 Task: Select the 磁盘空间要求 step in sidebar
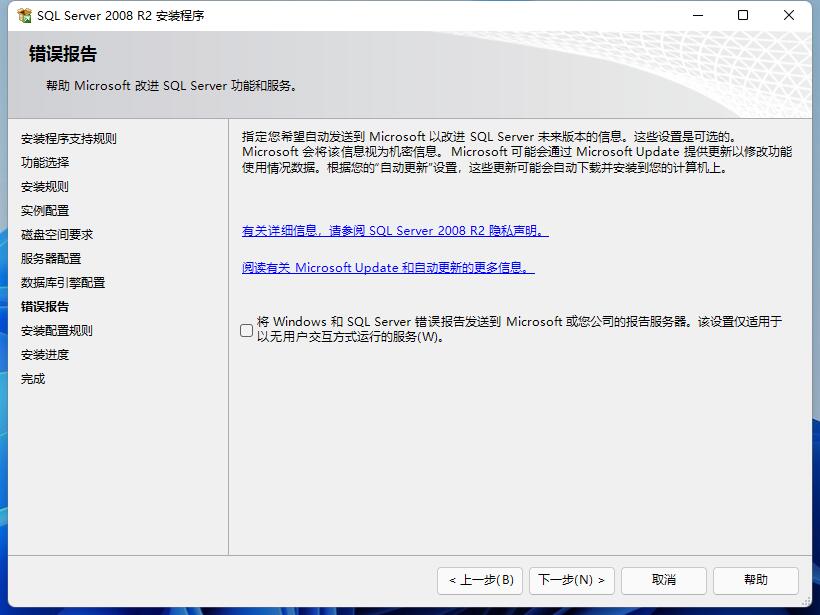point(57,235)
